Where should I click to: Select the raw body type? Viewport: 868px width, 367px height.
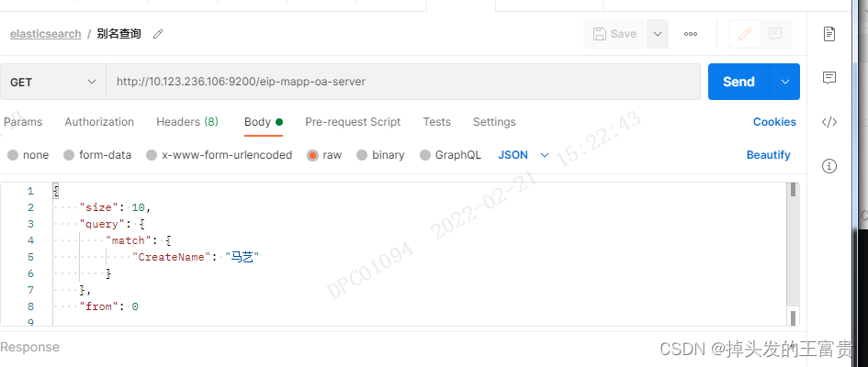coord(324,155)
